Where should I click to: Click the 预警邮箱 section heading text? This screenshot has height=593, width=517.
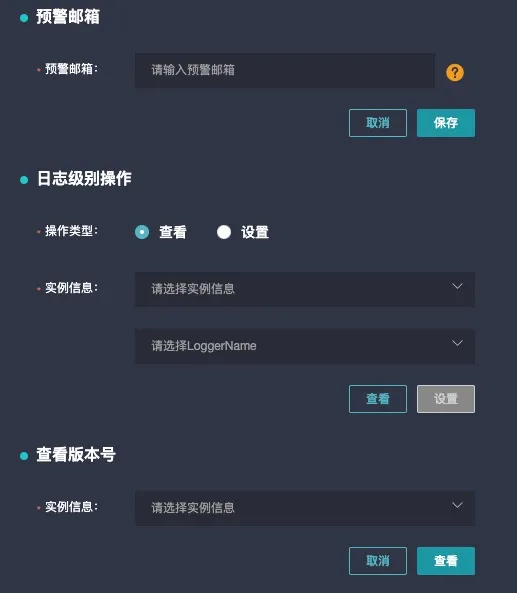tap(68, 17)
